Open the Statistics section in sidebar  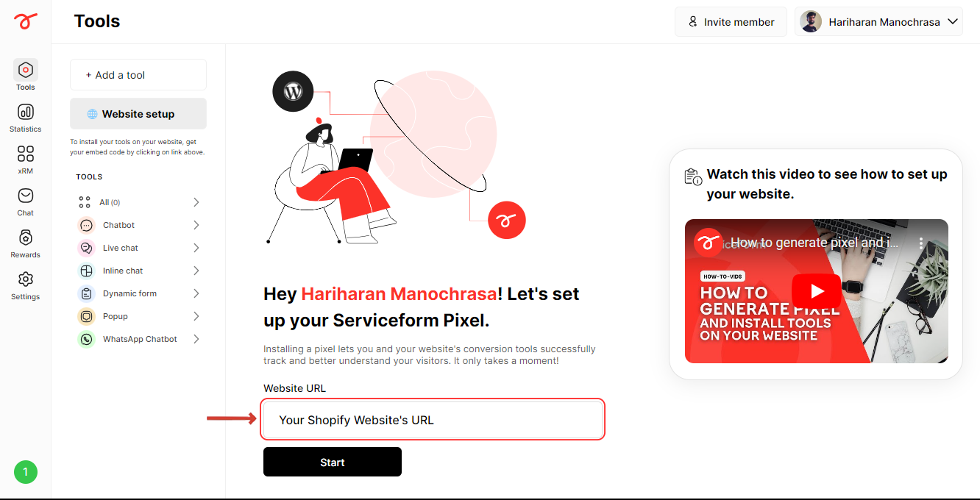click(x=25, y=118)
